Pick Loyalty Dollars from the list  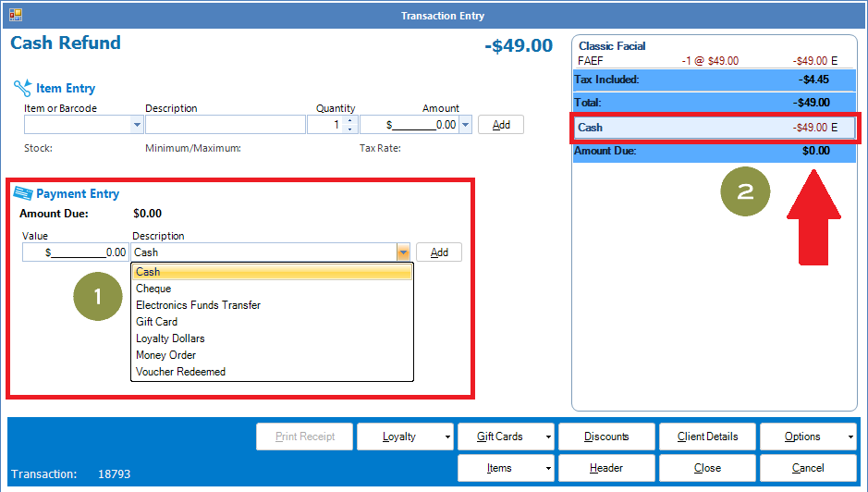pyautogui.click(x=170, y=338)
